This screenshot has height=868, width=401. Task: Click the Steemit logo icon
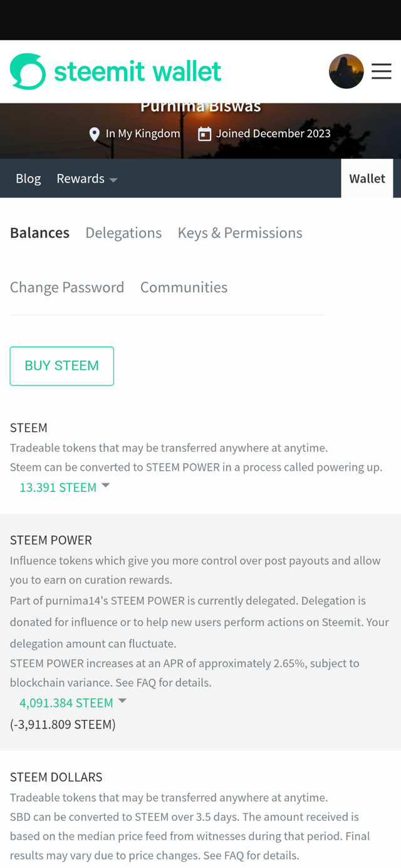tap(28, 71)
